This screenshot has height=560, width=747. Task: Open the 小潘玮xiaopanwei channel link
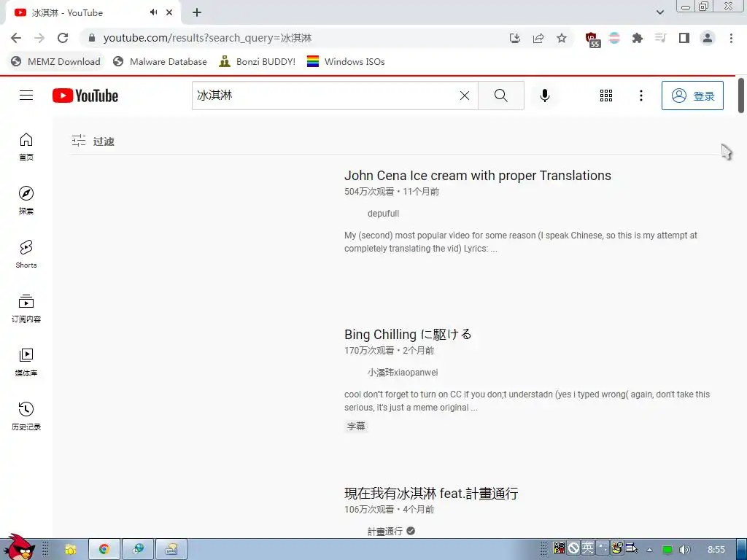click(403, 373)
